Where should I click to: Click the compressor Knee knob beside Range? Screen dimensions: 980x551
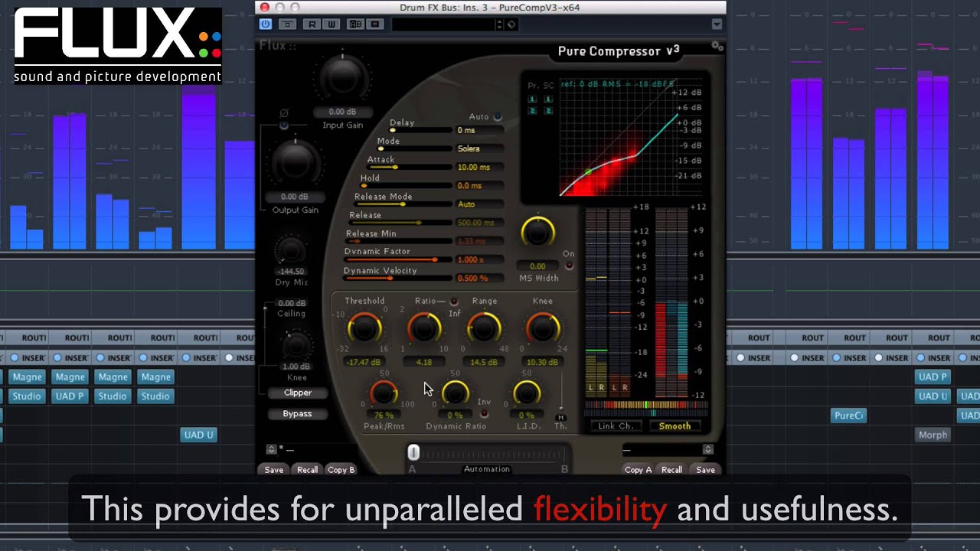542,329
